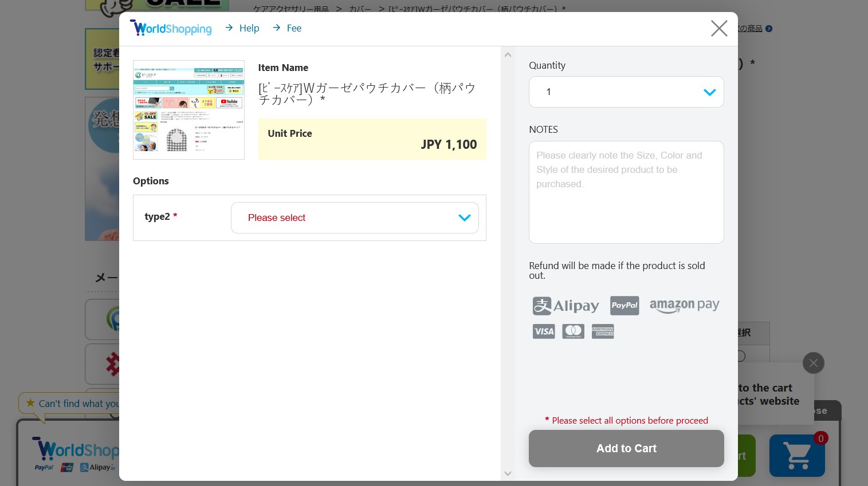Screen dimensions: 868x486
Task: Open the Fee link
Action: [x=293, y=28]
